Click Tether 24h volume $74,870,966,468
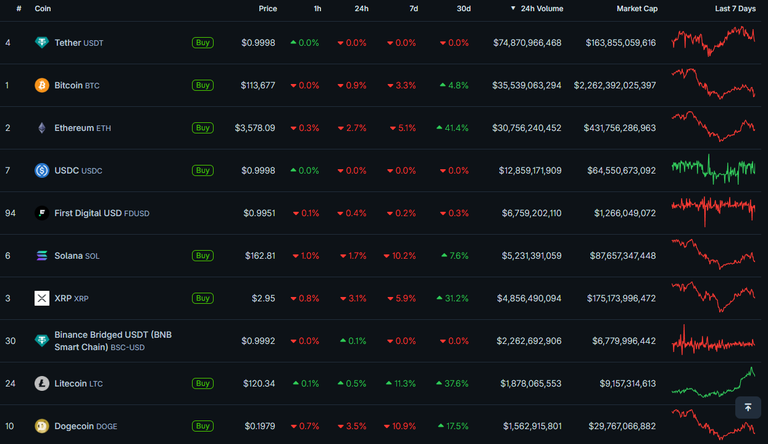 pos(527,43)
